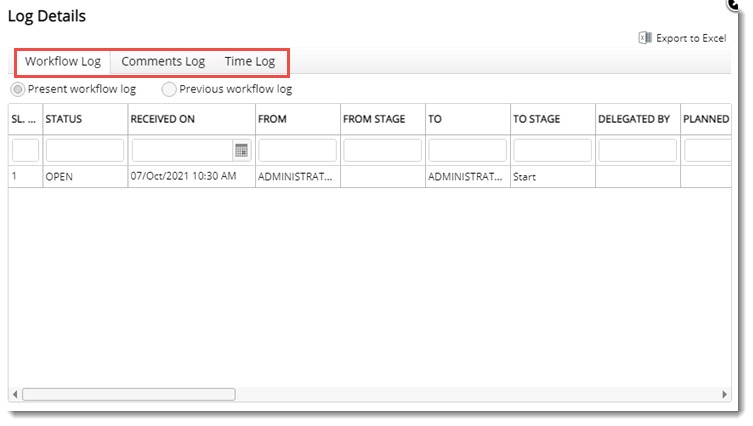Screen dimensions: 753x426
Task: Sort by the STATUS column header
Action: [x=63, y=119]
